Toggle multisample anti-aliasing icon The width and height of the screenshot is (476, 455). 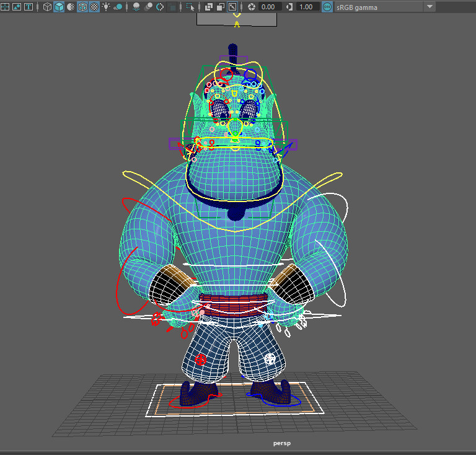pos(160,7)
